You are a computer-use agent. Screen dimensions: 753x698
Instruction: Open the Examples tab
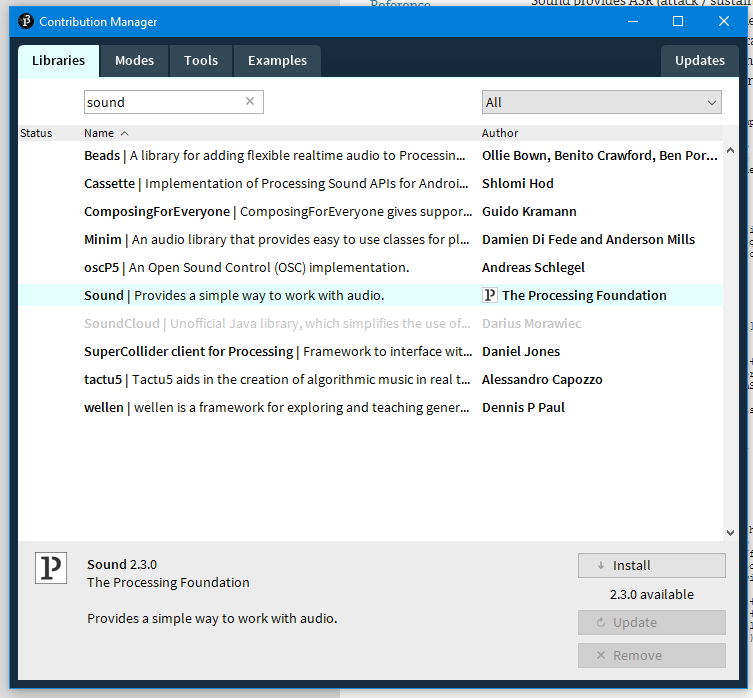coord(277,61)
